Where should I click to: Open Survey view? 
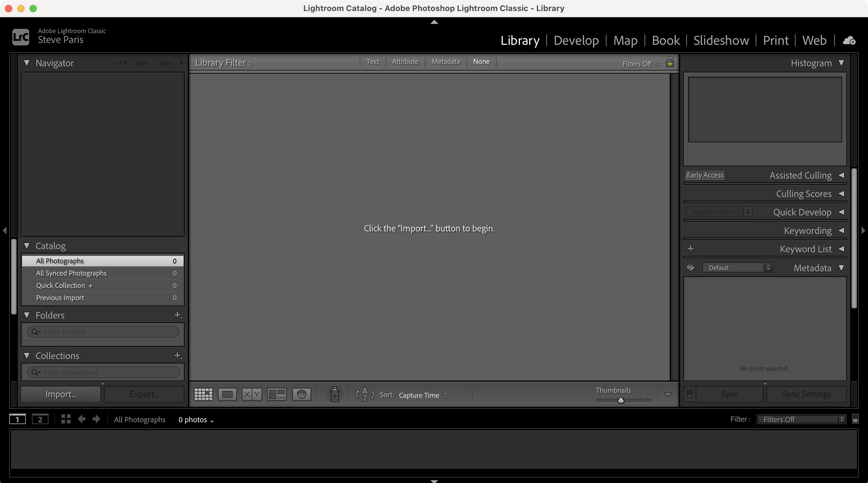[x=276, y=394]
